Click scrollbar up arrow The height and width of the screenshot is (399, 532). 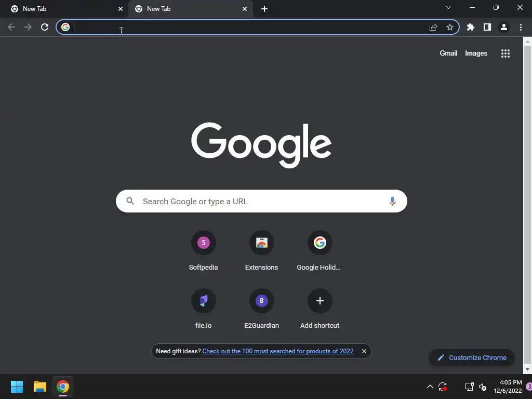(527, 42)
